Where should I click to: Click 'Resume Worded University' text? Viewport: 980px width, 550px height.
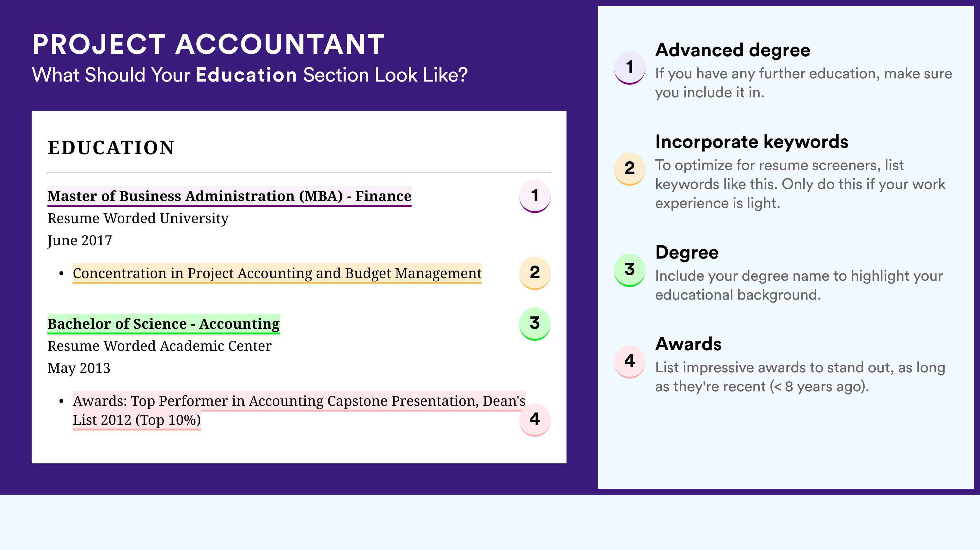click(x=138, y=218)
